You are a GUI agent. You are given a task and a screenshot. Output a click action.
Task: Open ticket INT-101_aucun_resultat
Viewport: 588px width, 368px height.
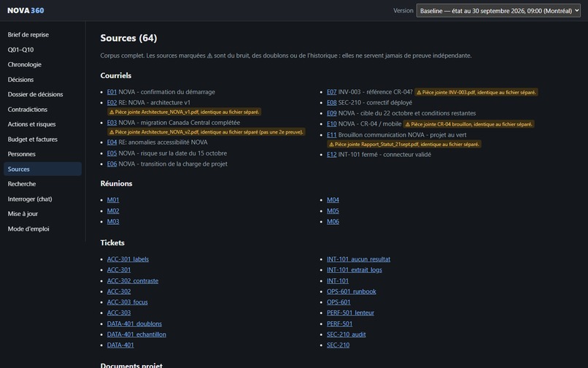(x=358, y=259)
